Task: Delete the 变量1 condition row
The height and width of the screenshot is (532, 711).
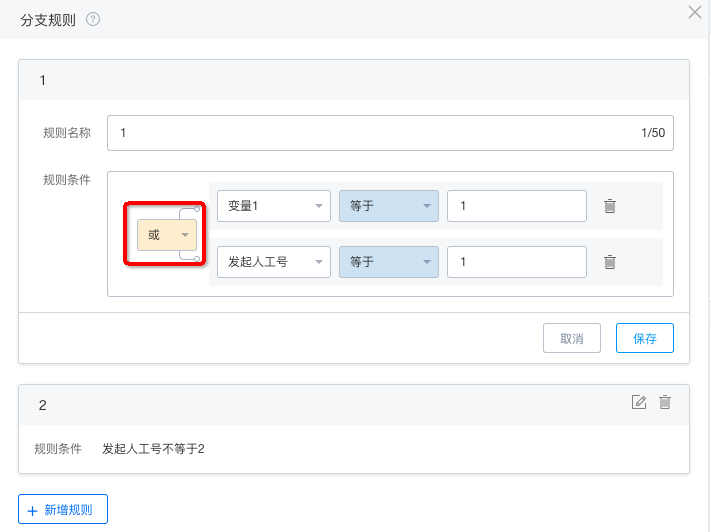Action: (610, 206)
